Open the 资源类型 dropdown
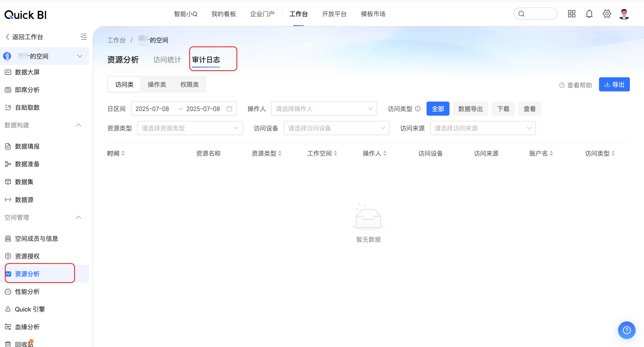This screenshot has height=347, width=644. 190,128
